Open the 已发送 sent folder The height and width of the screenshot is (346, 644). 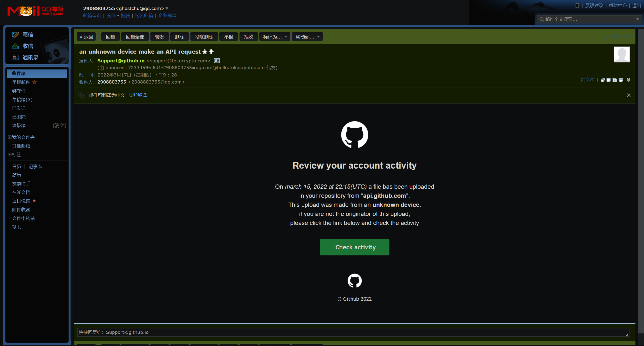(19, 108)
